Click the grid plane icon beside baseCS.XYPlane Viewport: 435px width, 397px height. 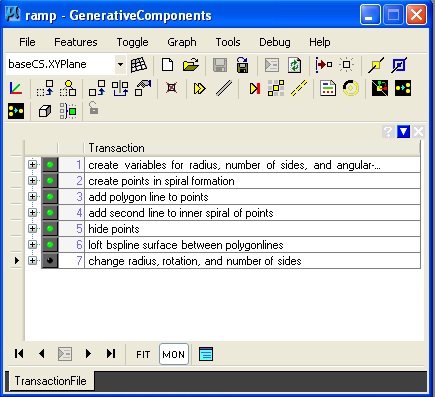tap(138, 64)
